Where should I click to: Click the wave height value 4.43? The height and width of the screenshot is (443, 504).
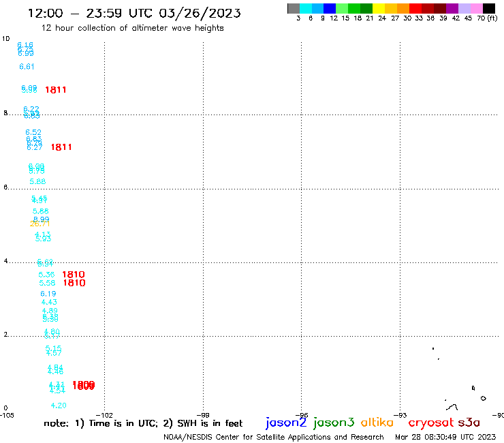(x=49, y=302)
